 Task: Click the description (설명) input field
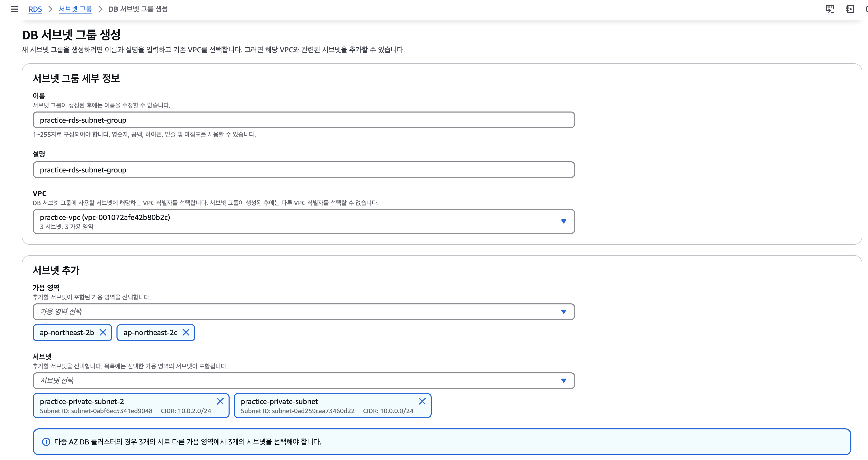pyautogui.click(x=303, y=170)
